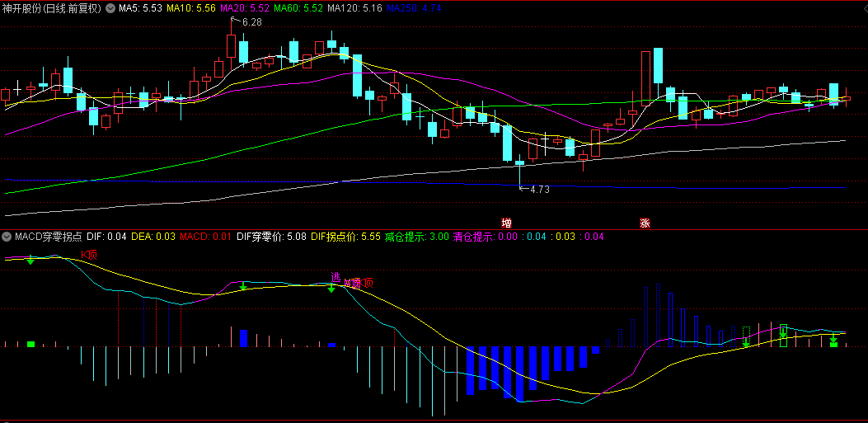Select the DIF穿零价: 5.08 readout
This screenshot has height=423, width=868.
pyautogui.click(x=271, y=237)
